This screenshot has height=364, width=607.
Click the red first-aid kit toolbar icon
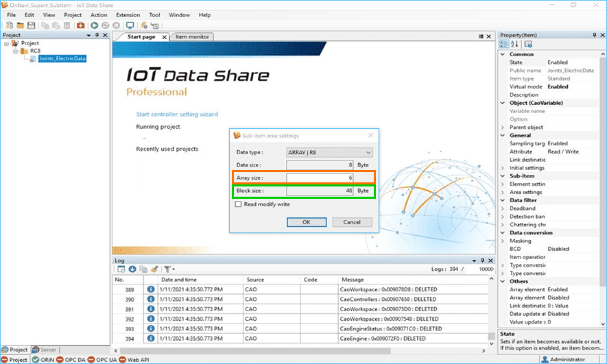(x=80, y=25)
